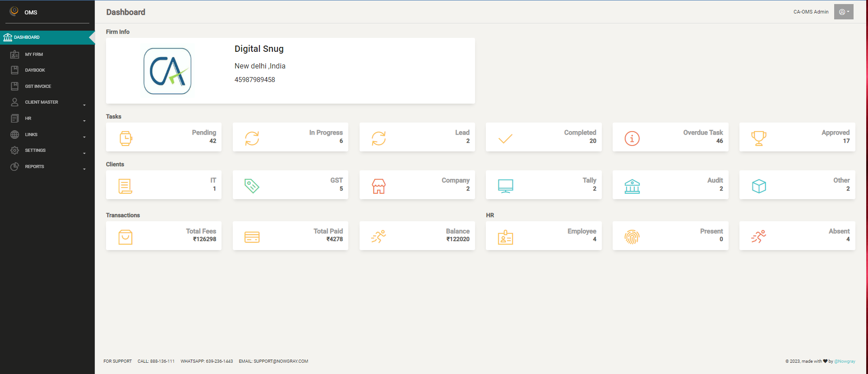The image size is (868, 374).
Task: Click the Company clients label
Action: click(x=456, y=180)
